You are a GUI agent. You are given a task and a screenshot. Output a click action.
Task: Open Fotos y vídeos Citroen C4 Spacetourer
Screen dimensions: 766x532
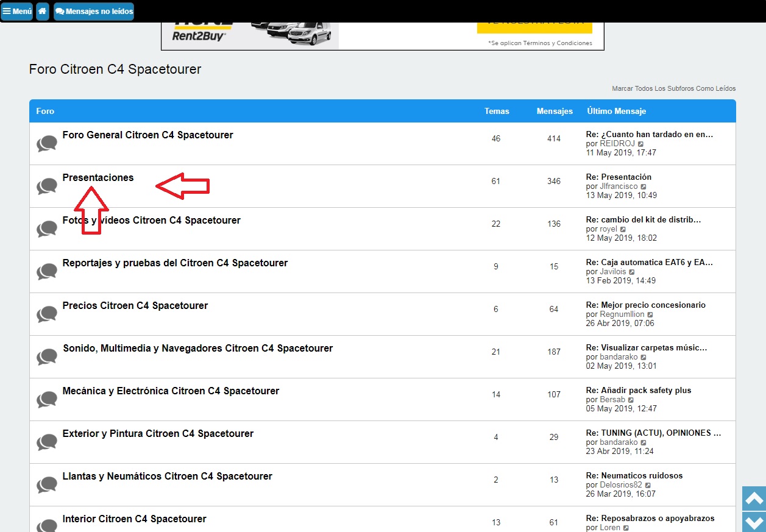tap(152, 221)
